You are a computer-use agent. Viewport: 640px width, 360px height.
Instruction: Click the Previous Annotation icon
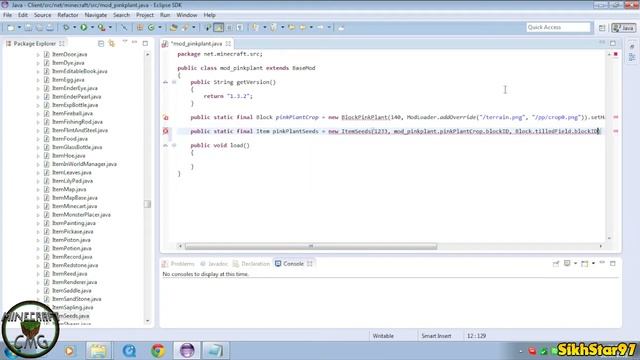coord(273,27)
